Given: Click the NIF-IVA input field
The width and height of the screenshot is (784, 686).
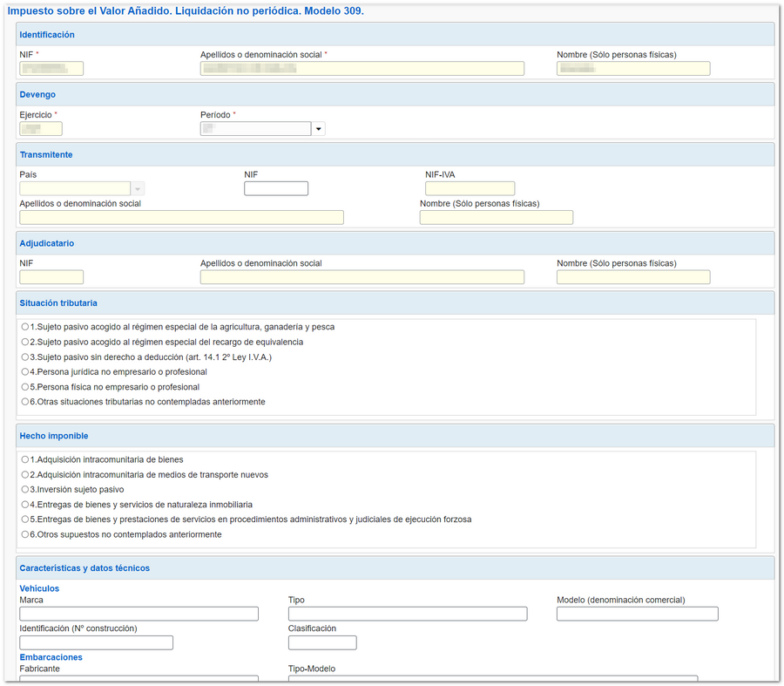Looking at the screenshot, I should [x=470, y=188].
